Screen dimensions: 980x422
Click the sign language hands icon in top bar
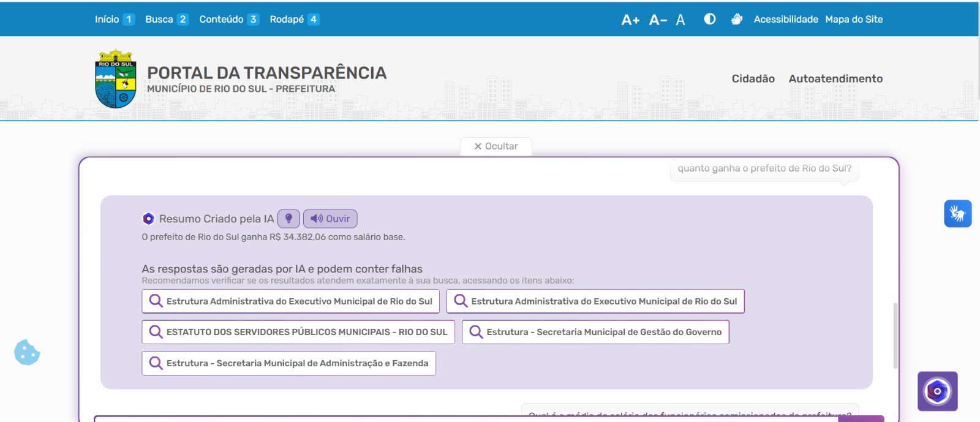tap(737, 19)
